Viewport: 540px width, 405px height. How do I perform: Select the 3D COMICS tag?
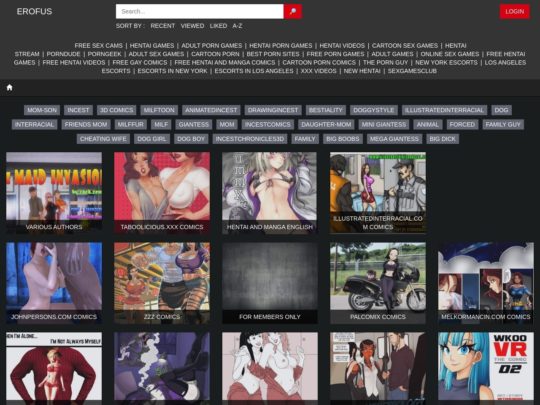pyautogui.click(x=116, y=110)
